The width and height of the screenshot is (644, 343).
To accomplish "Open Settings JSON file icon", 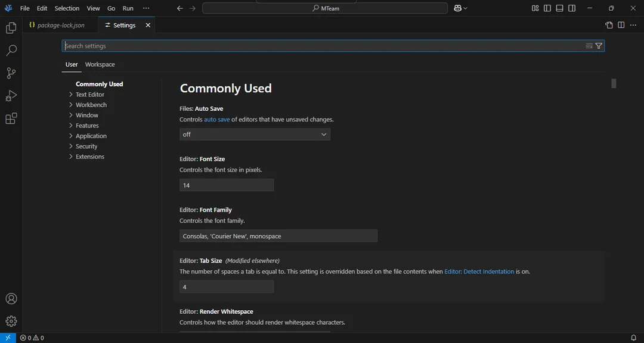I will pyautogui.click(x=609, y=25).
